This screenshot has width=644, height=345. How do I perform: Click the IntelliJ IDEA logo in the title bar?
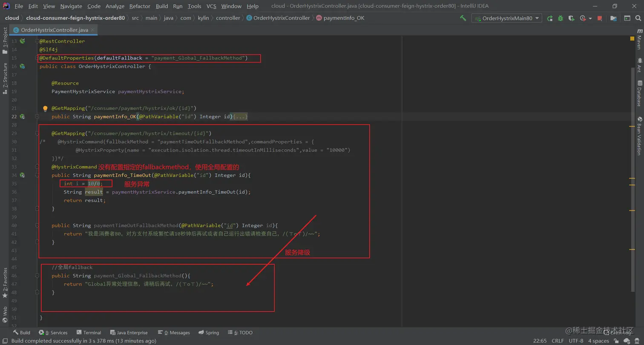(x=6, y=6)
